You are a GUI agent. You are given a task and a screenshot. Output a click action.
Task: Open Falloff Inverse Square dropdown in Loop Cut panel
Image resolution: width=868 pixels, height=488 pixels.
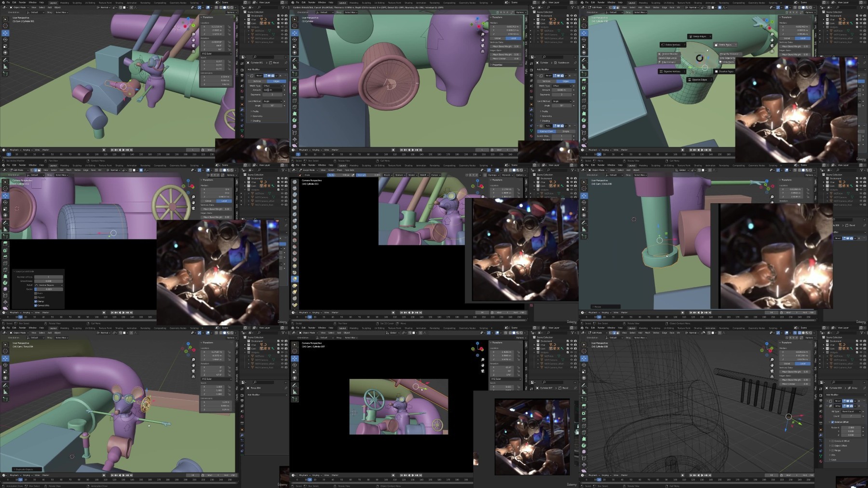coord(48,285)
